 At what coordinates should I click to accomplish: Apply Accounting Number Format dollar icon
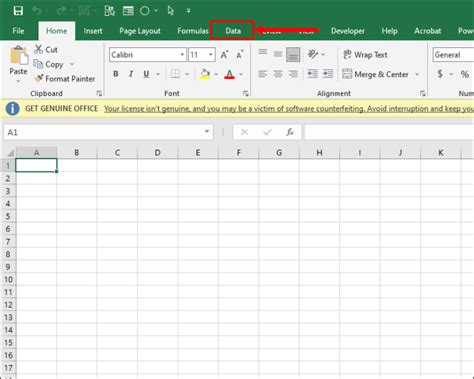pyautogui.click(x=440, y=74)
